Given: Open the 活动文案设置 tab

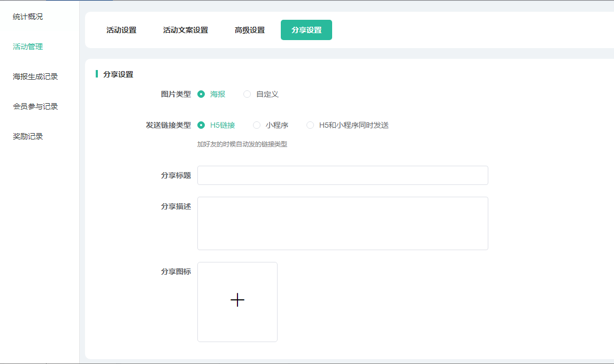Looking at the screenshot, I should click(186, 30).
